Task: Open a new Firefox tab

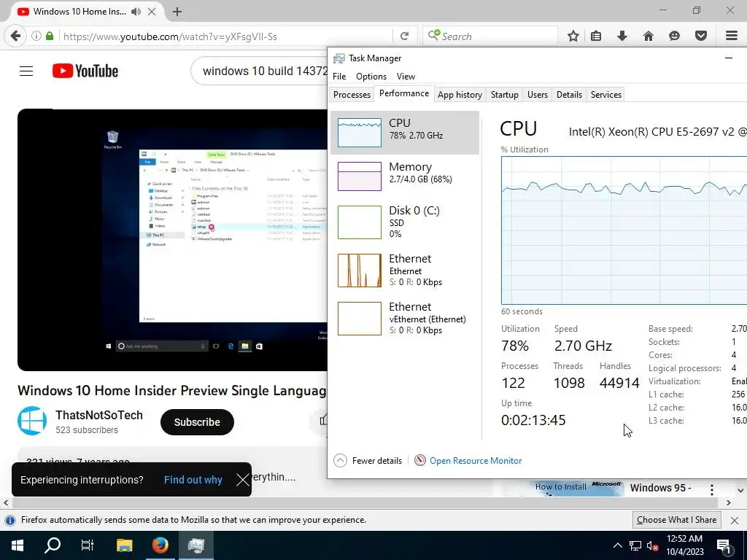Action: [177, 12]
